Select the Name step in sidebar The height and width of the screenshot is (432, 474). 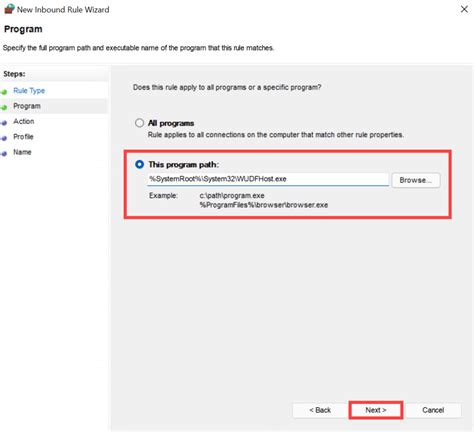pos(22,152)
